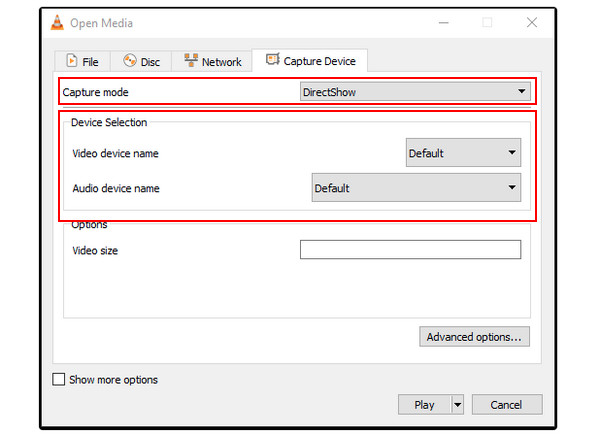Open Advanced options dialog
The image size is (600, 435).
tap(474, 337)
